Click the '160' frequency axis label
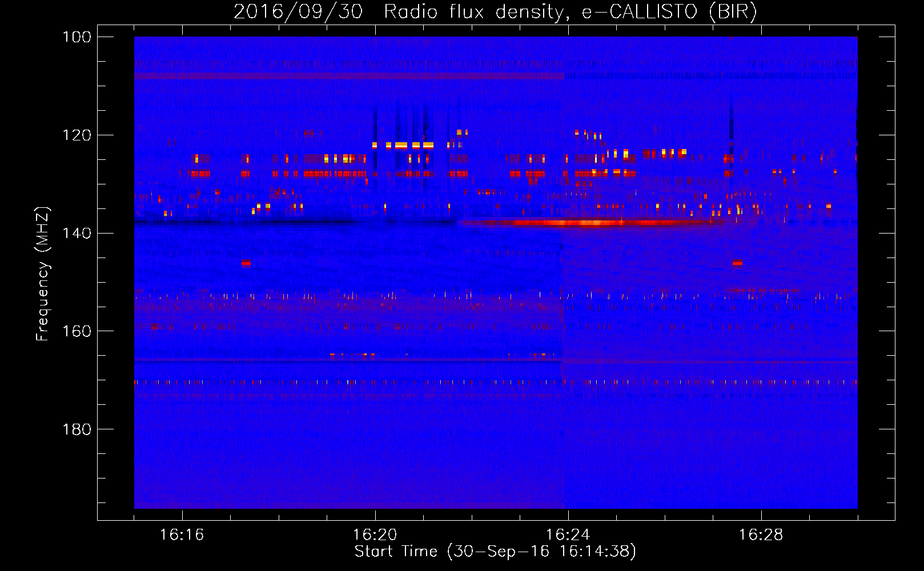The height and width of the screenshot is (571, 924). point(77,331)
